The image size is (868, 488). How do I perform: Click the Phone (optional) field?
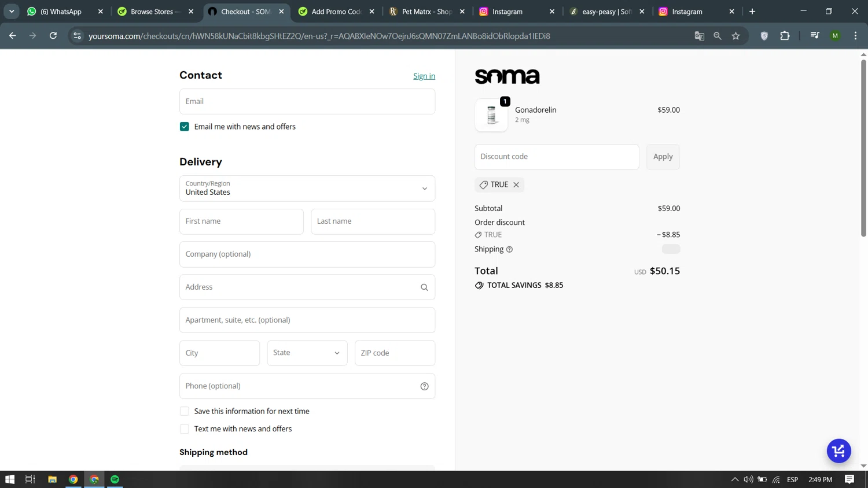point(307,386)
